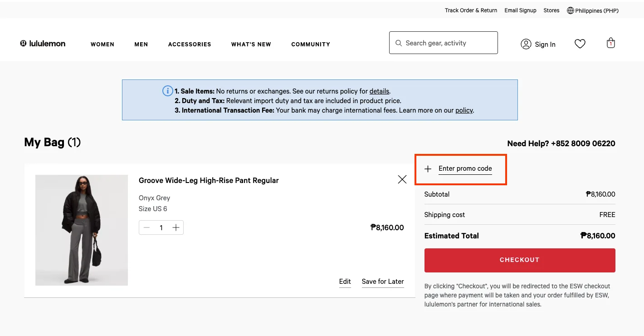The height and width of the screenshot is (336, 644).
Task: Open the Women menu
Action: [x=102, y=44]
